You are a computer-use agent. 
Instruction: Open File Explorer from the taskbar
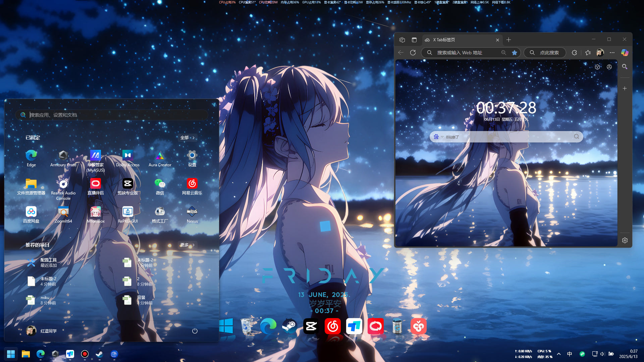[26, 354]
